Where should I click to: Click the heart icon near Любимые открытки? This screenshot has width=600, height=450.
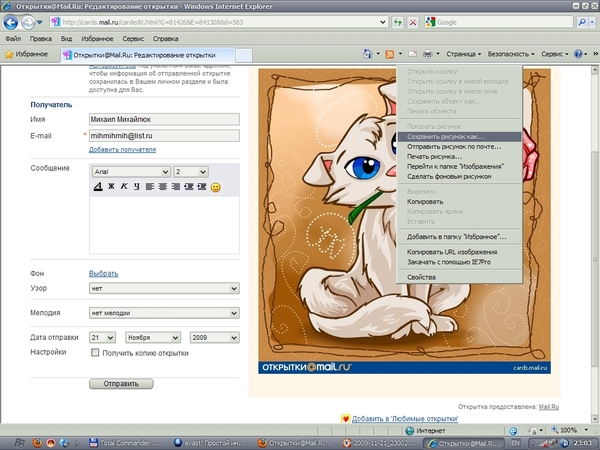coord(345,419)
